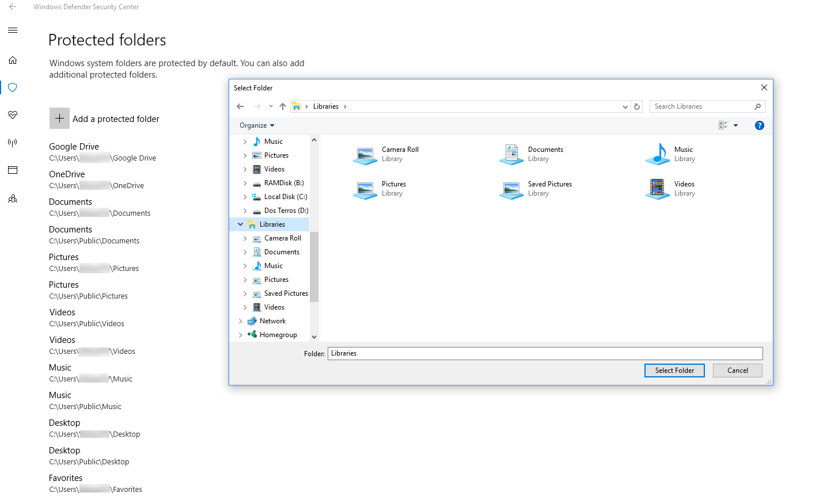Refresh the Libraries location

(x=637, y=106)
